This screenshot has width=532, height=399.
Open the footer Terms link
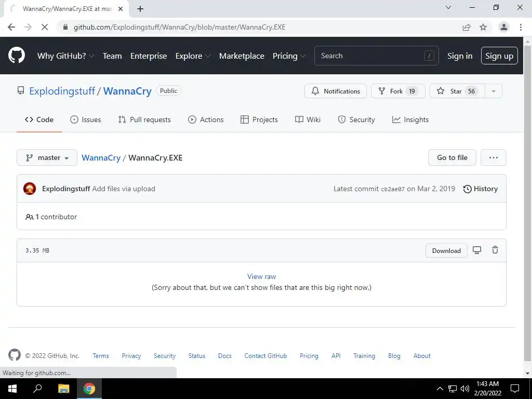(101, 355)
